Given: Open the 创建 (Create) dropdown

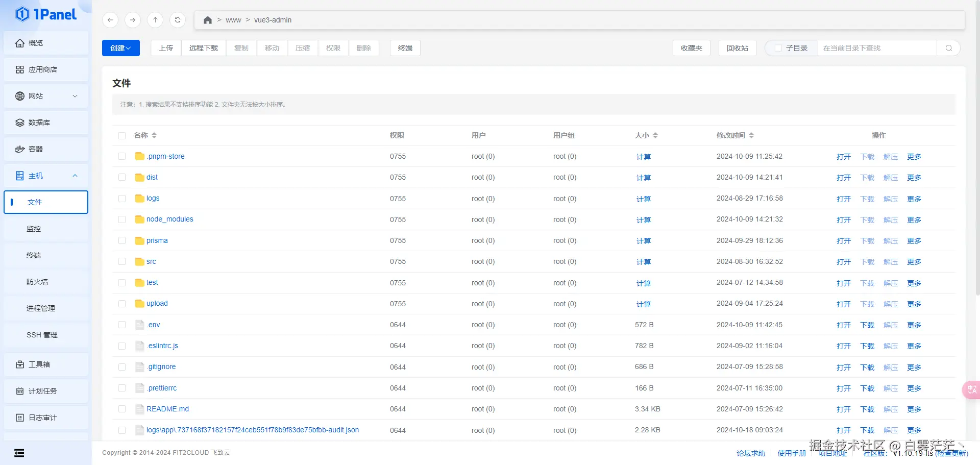Looking at the screenshot, I should point(121,48).
